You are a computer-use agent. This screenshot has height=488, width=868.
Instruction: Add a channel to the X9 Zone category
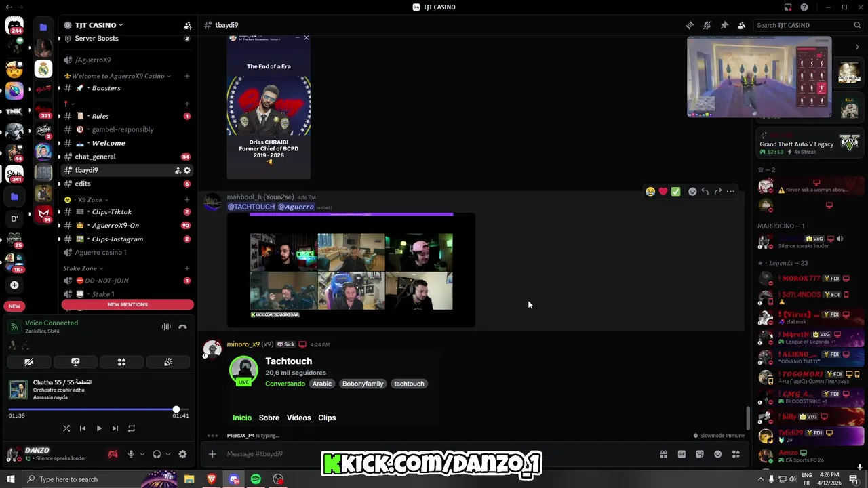click(x=187, y=200)
